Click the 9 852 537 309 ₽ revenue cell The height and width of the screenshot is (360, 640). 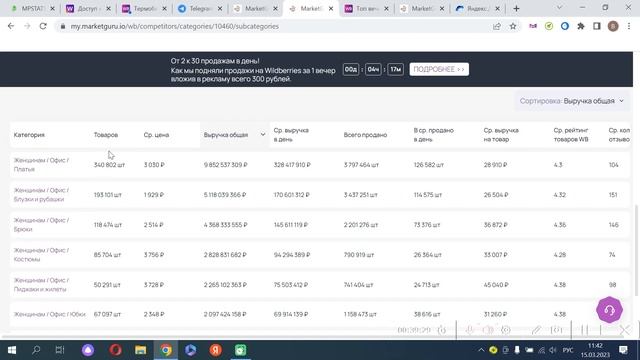tap(225, 165)
